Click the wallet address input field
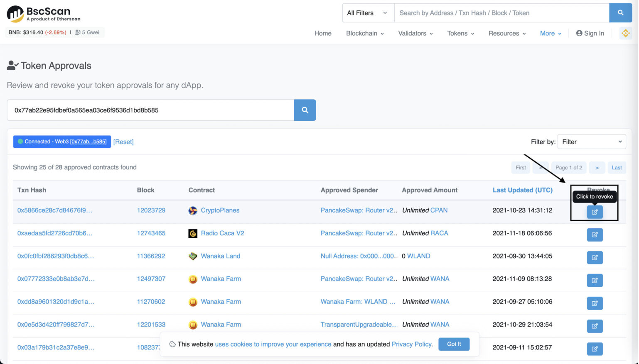The height and width of the screenshot is (364, 639). click(x=150, y=110)
